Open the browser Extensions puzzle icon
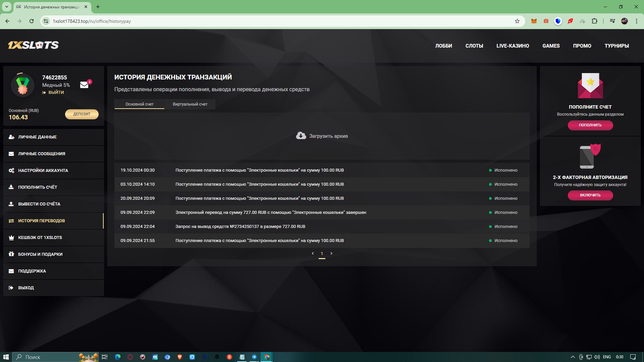This screenshot has height=362, width=644. tap(594, 21)
